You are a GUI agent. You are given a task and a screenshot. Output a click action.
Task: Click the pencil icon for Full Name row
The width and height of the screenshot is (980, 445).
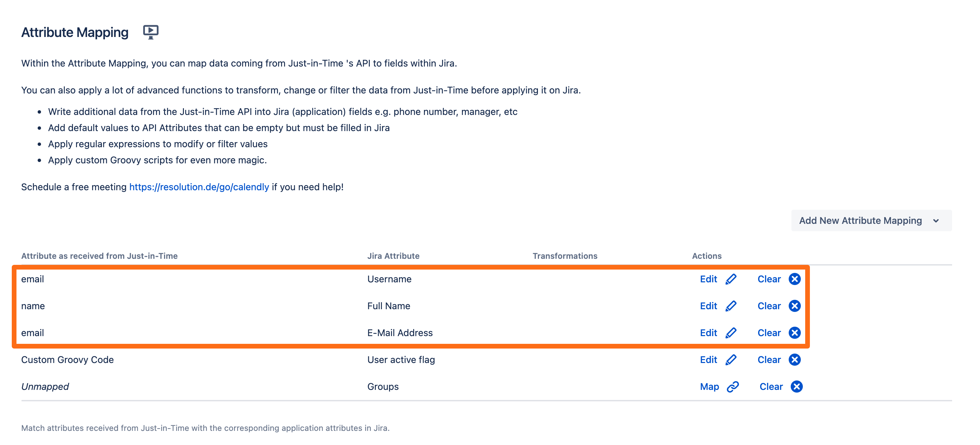(x=731, y=306)
